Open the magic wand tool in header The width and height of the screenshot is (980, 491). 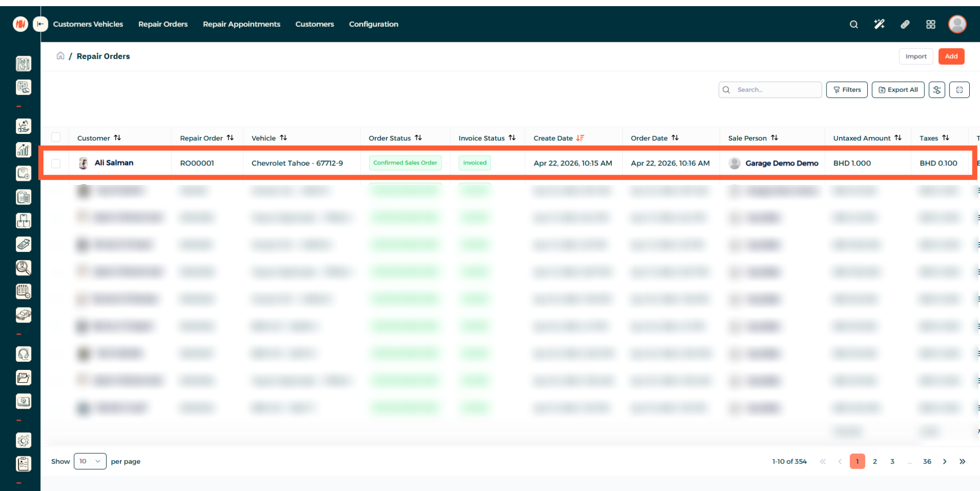[x=879, y=25]
